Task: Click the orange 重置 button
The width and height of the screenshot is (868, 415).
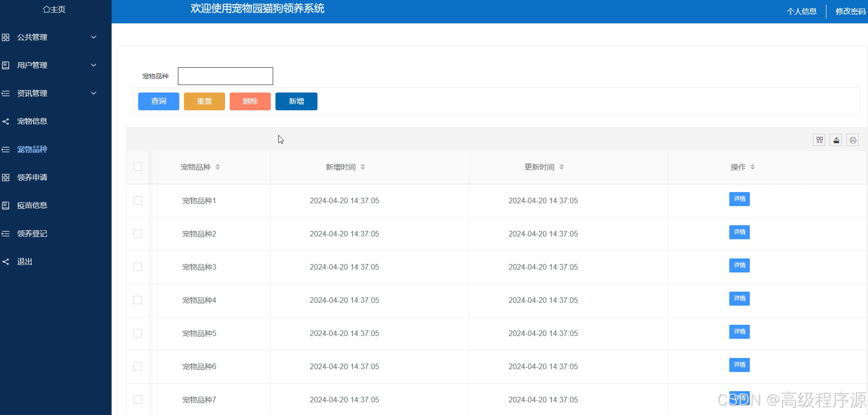Action: (x=205, y=101)
